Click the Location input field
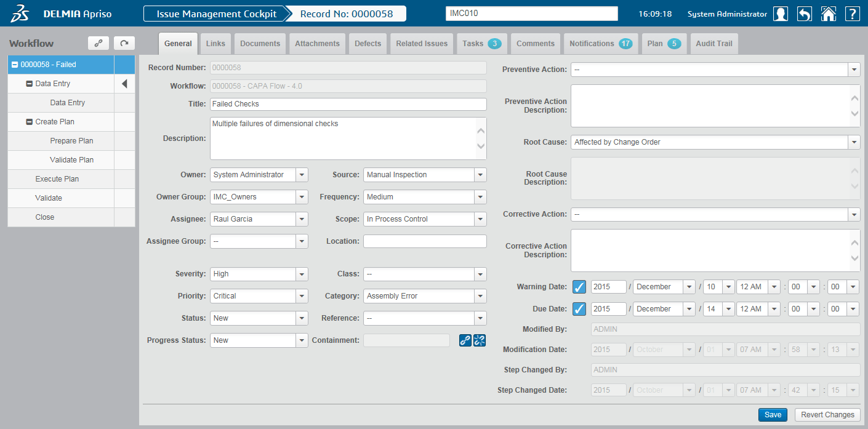Image resolution: width=868 pixels, height=429 pixels. (425, 241)
